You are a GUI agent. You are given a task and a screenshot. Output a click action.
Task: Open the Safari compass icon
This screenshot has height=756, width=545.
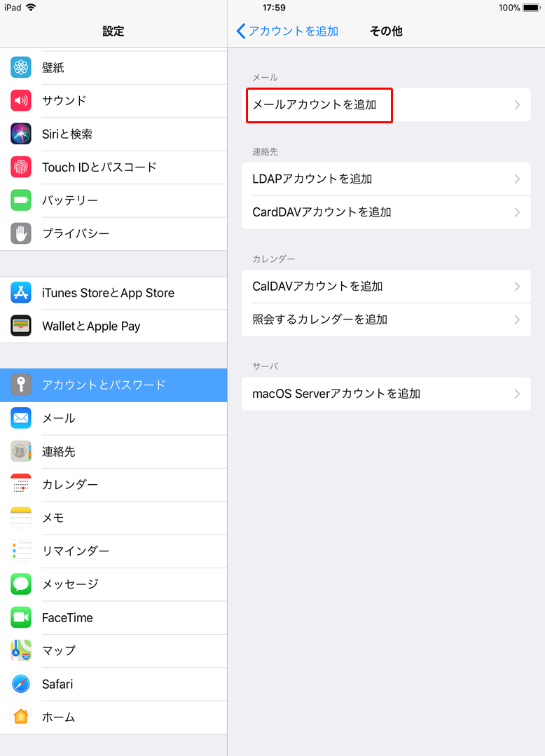click(x=21, y=684)
